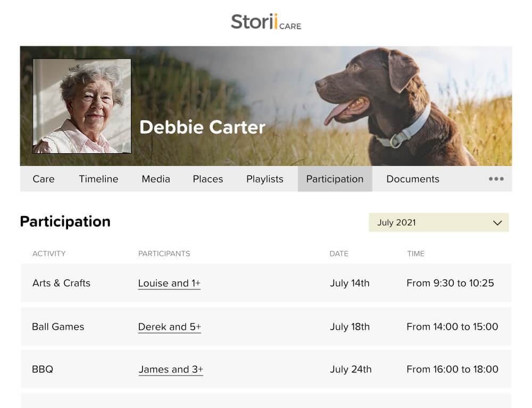This screenshot has width=532, height=408.
Task: Click Debbie Carter's profile photo
Action: point(81,105)
